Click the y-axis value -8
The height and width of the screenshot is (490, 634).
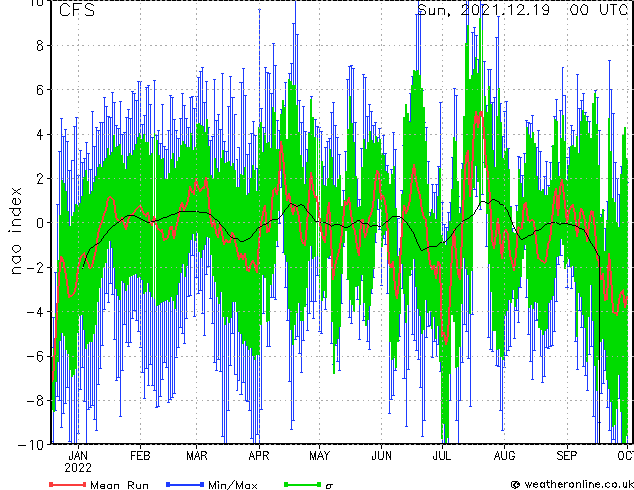click(35, 401)
